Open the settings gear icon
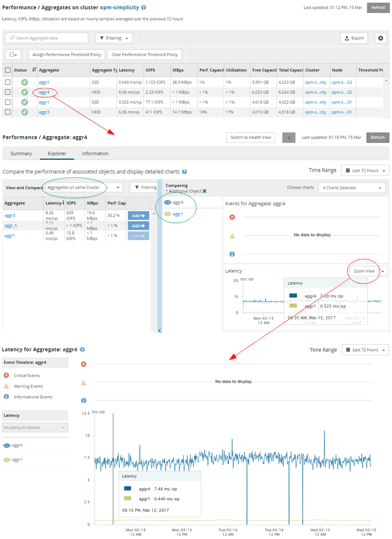This screenshot has height=539, width=392. point(381,38)
